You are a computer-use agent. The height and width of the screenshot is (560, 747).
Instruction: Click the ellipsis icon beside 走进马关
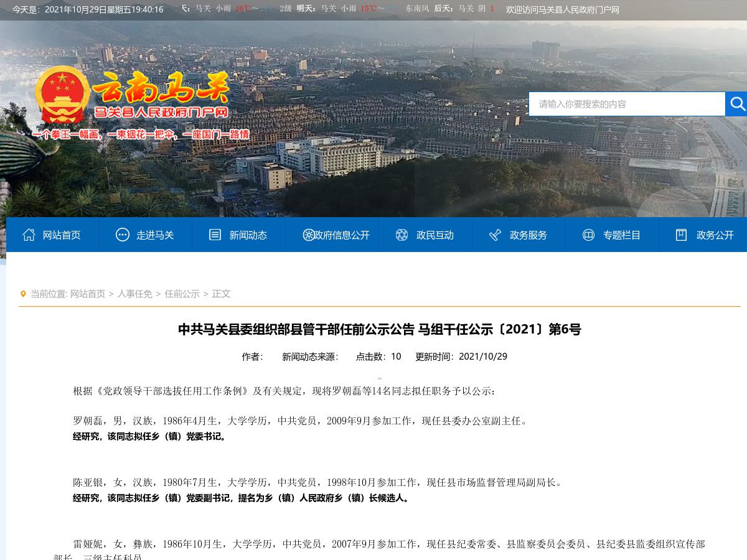coord(123,235)
